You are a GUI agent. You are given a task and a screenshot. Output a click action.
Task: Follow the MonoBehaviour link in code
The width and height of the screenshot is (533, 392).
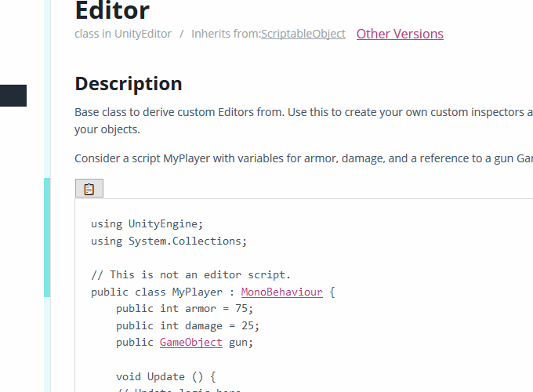tap(282, 292)
